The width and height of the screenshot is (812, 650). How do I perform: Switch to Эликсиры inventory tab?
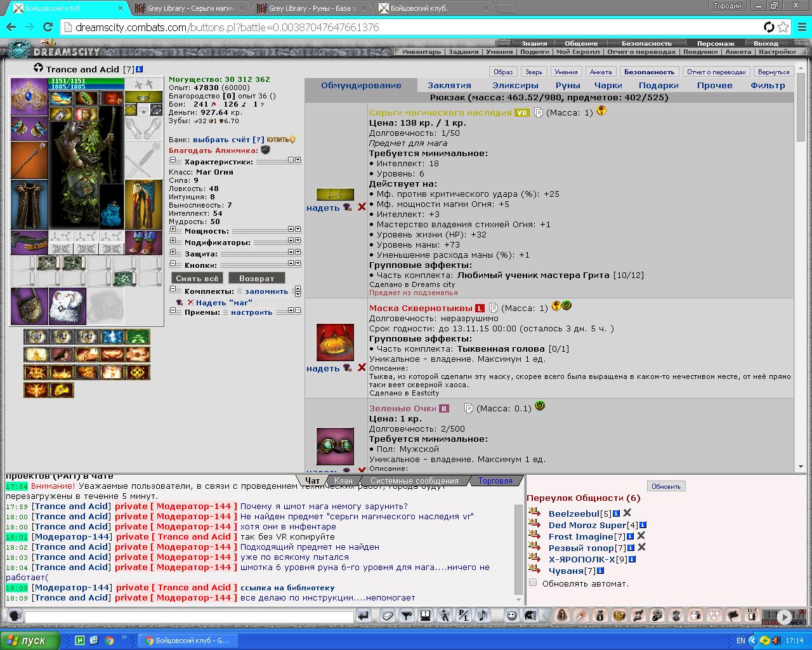515,85
